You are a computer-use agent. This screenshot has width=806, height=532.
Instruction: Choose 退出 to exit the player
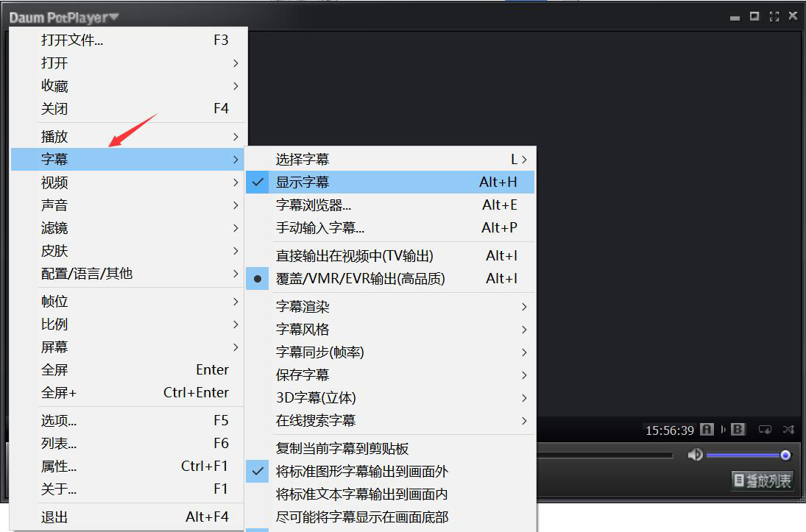129,517
